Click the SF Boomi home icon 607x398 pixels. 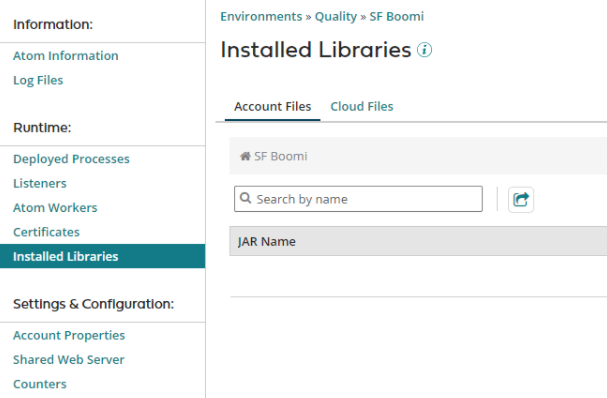[245, 156]
